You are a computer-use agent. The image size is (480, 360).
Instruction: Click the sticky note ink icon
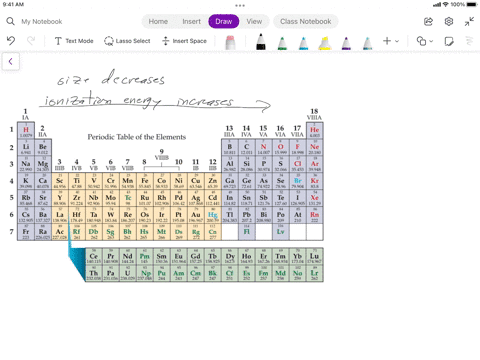point(449,41)
